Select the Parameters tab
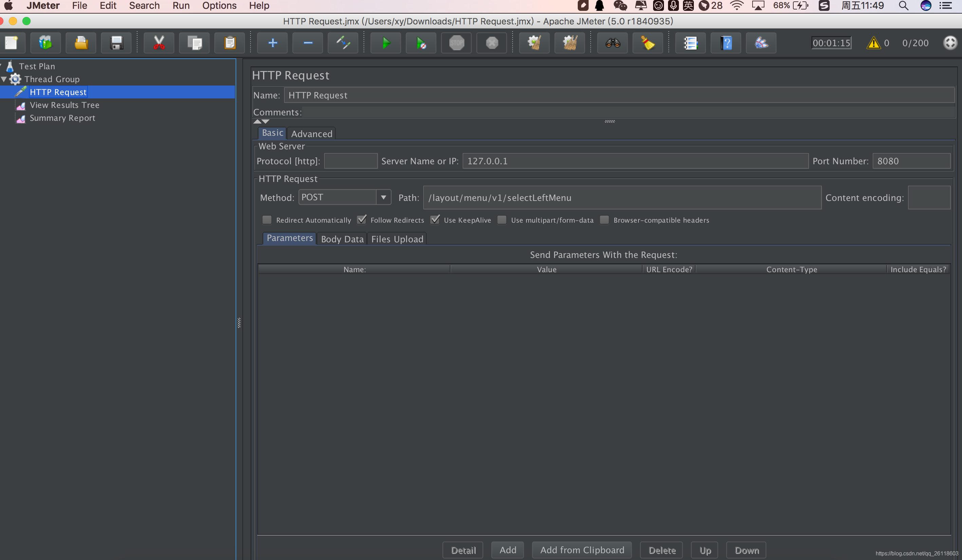The image size is (962, 560). [290, 238]
